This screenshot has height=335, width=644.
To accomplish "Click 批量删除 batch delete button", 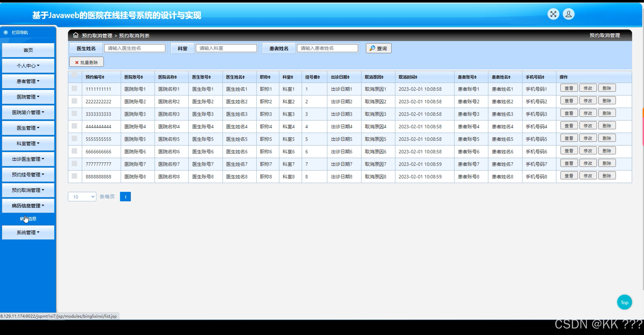I will [86, 62].
